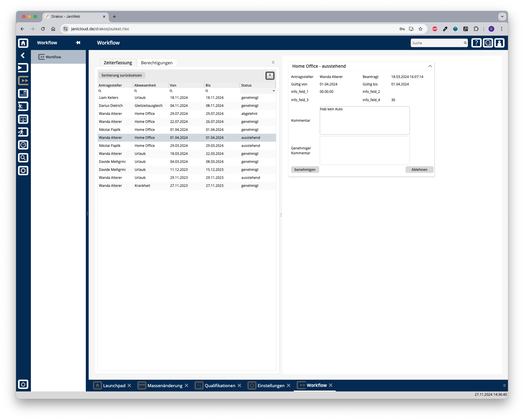Open the Workflow double-arrow sidebar icon

[23, 81]
